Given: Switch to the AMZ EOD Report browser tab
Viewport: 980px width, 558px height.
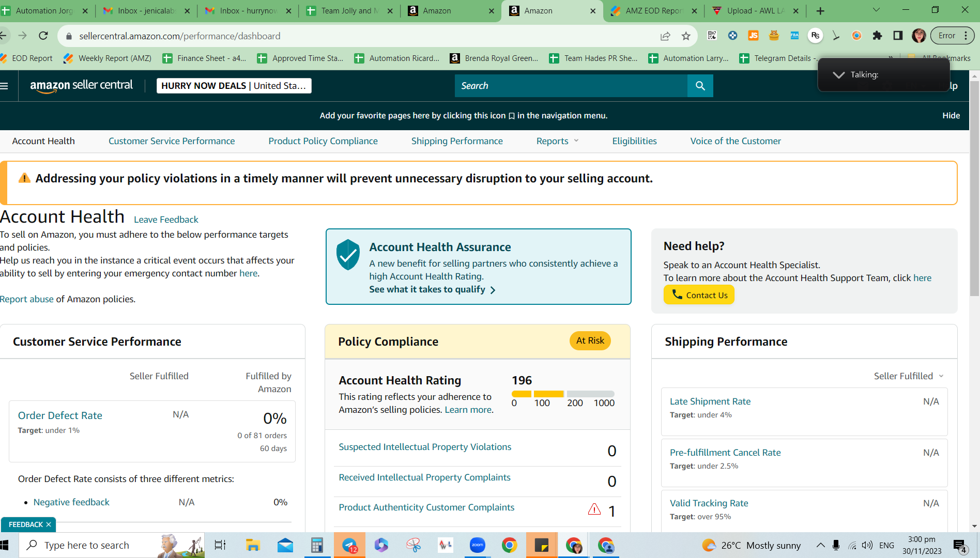Looking at the screenshot, I should 654,11.
